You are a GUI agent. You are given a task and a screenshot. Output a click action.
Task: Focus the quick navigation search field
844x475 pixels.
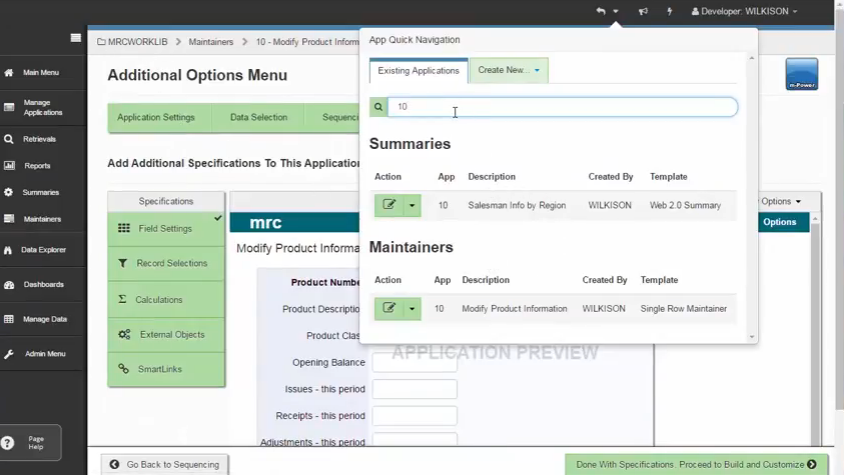562,107
